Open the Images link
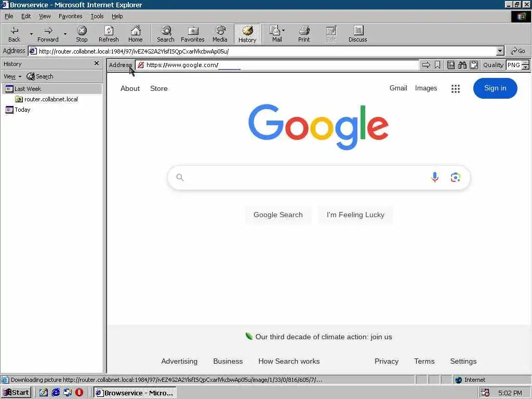Viewport: 532px width, 399px height. [x=426, y=88]
